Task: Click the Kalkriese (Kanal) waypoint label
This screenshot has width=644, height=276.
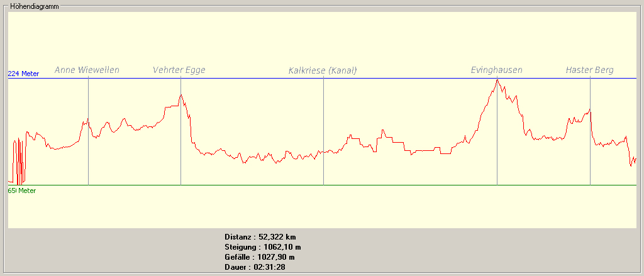Action: coord(322,70)
